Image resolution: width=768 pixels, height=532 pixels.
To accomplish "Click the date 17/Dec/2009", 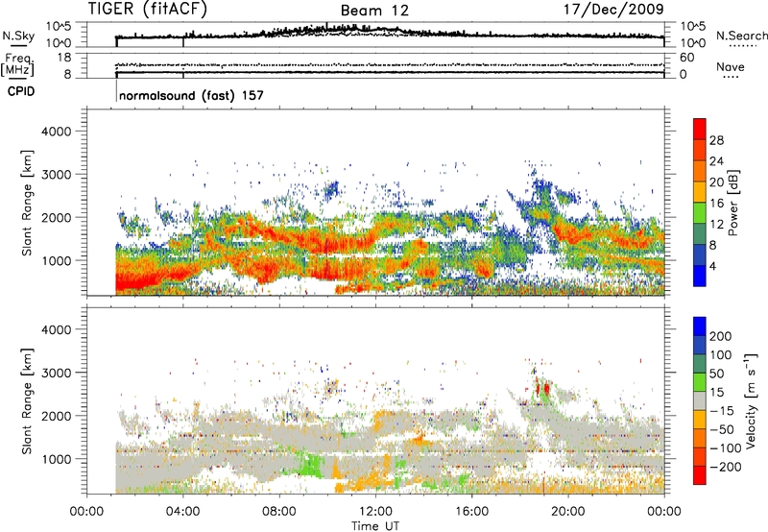I will (x=613, y=9).
